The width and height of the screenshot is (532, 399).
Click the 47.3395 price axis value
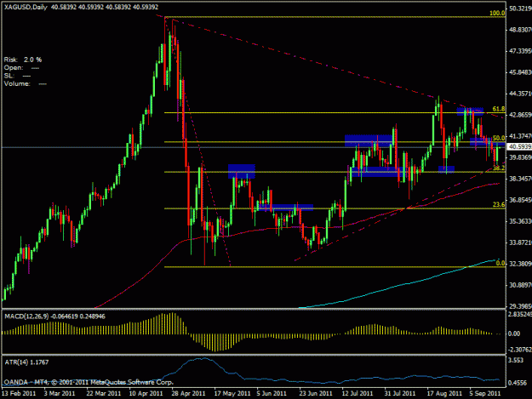pyautogui.click(x=520, y=51)
